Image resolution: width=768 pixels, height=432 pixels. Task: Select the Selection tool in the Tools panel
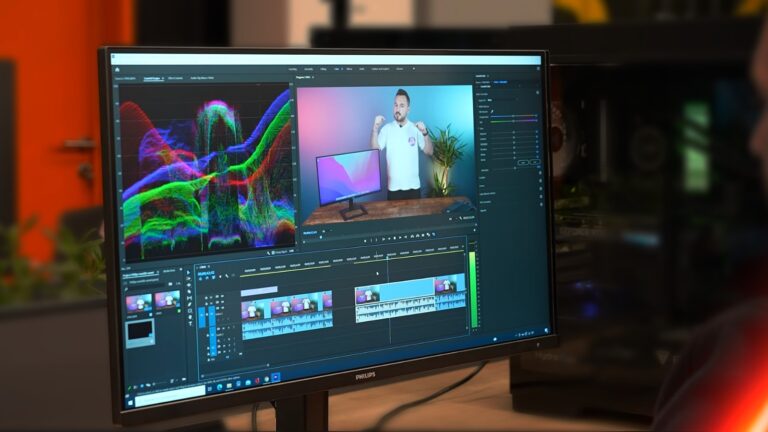pyautogui.click(x=188, y=272)
